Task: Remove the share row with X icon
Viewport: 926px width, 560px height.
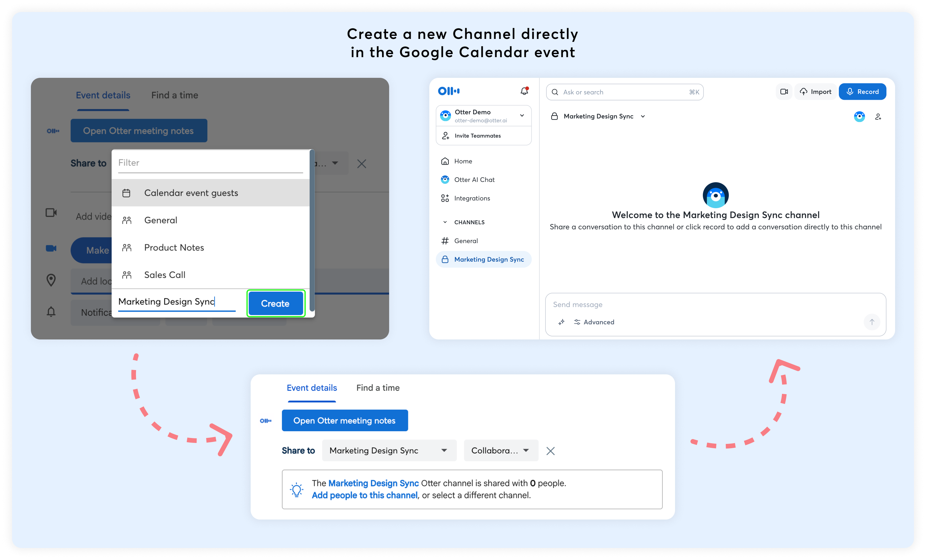Action: pos(550,451)
